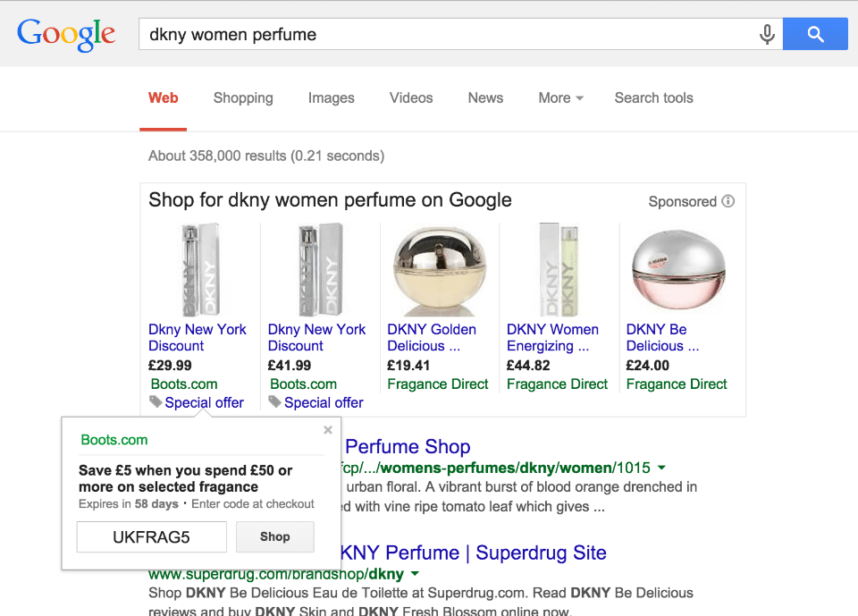Open the DKNY Women Energizing product link
Image resolution: width=858 pixels, height=616 pixels.
pos(552,337)
